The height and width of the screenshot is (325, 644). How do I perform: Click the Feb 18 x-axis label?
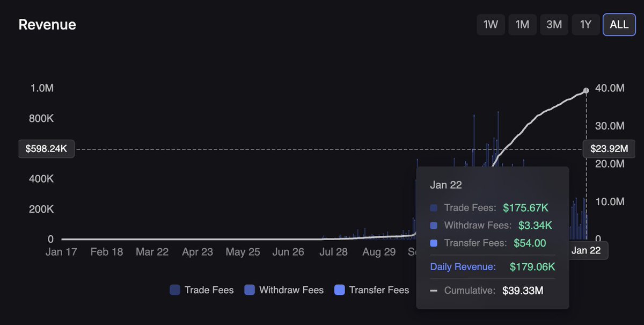click(x=106, y=252)
